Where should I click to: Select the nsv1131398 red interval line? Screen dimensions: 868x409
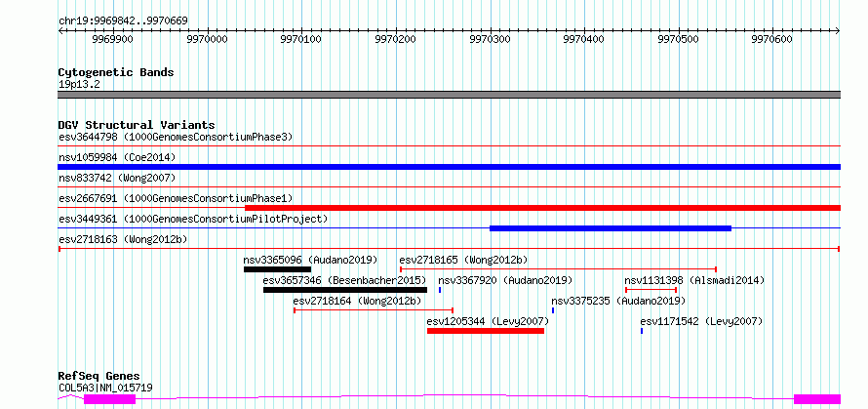click(651, 290)
